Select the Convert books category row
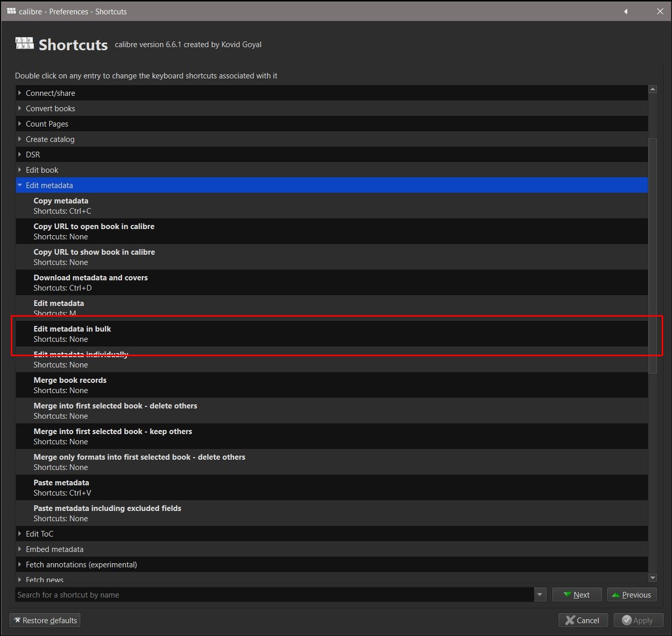The width and height of the screenshot is (672, 636). [332, 108]
